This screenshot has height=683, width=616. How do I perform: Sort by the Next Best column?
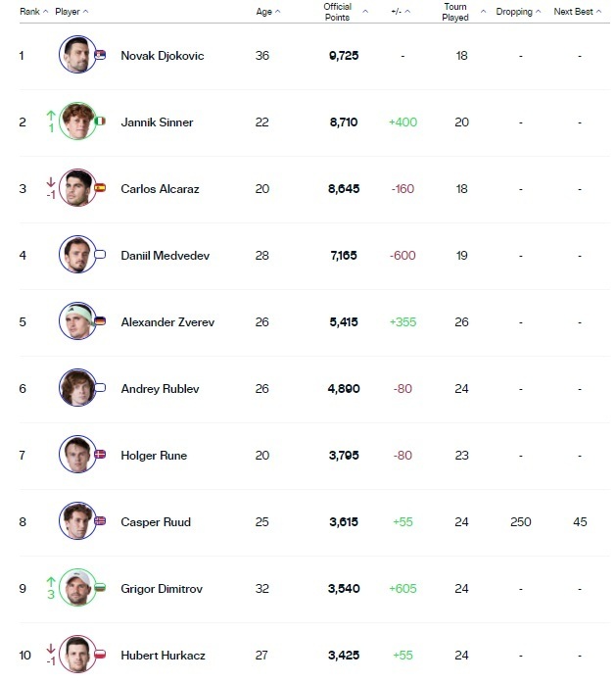(578, 12)
